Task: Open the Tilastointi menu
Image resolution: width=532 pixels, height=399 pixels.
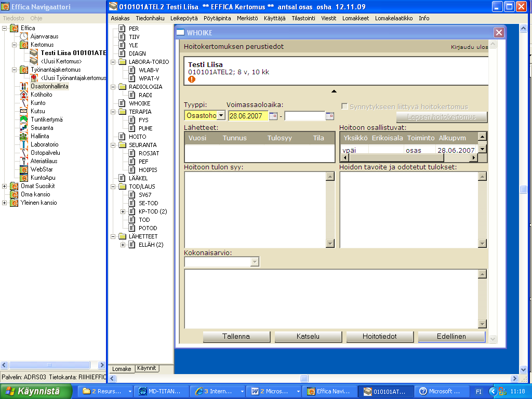Action: coord(303,18)
